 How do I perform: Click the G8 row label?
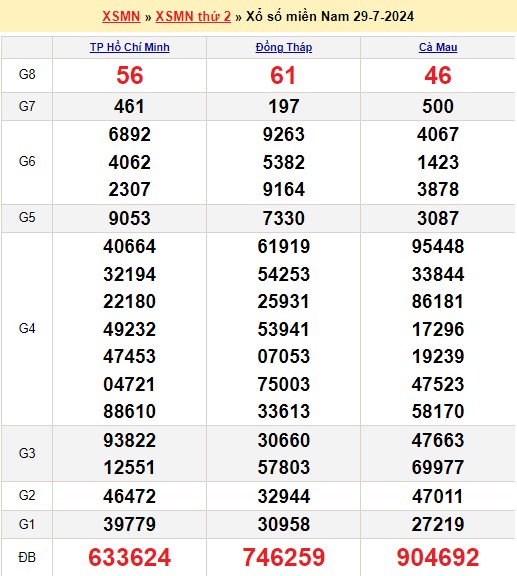point(27,75)
